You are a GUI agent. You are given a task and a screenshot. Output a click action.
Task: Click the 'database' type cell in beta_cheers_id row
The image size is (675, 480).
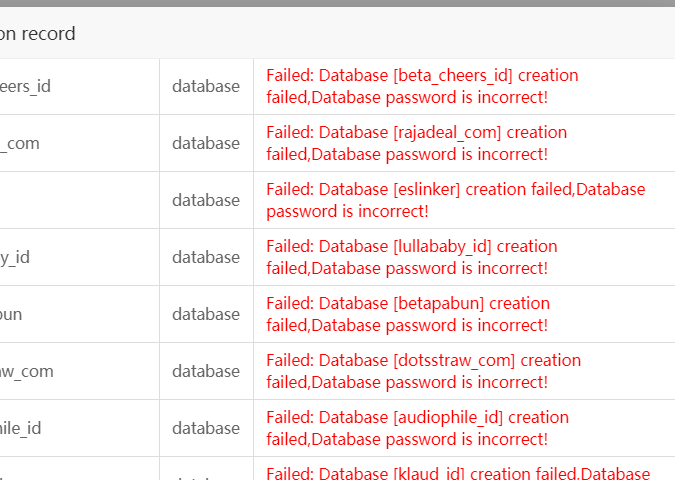click(206, 86)
